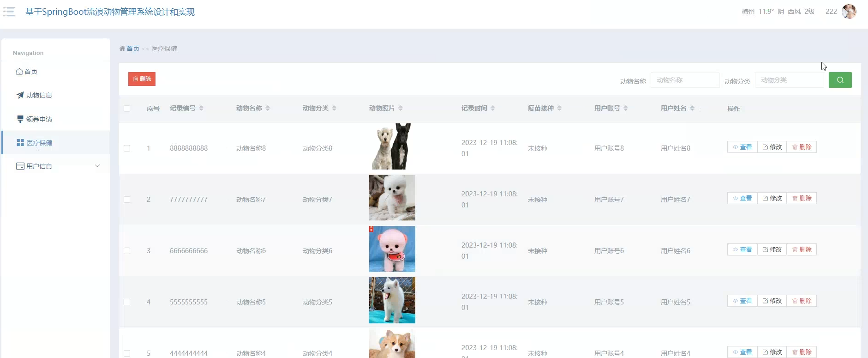Open the user avatar in the header

[x=849, y=12]
